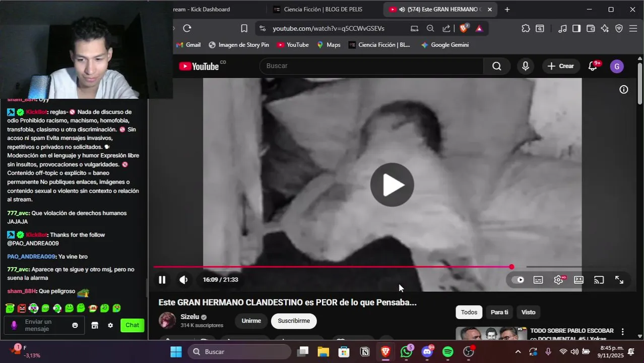Select the Para ti filter chip
Image resolution: width=644 pixels, height=363 pixels.
tap(499, 312)
